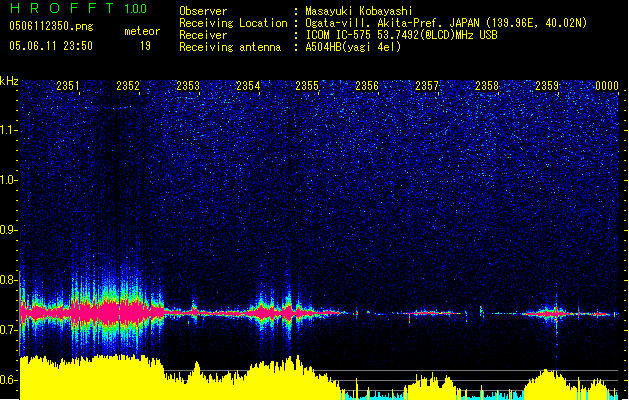Click the 0.6 kHz axis label

pyautogui.click(x=8, y=380)
